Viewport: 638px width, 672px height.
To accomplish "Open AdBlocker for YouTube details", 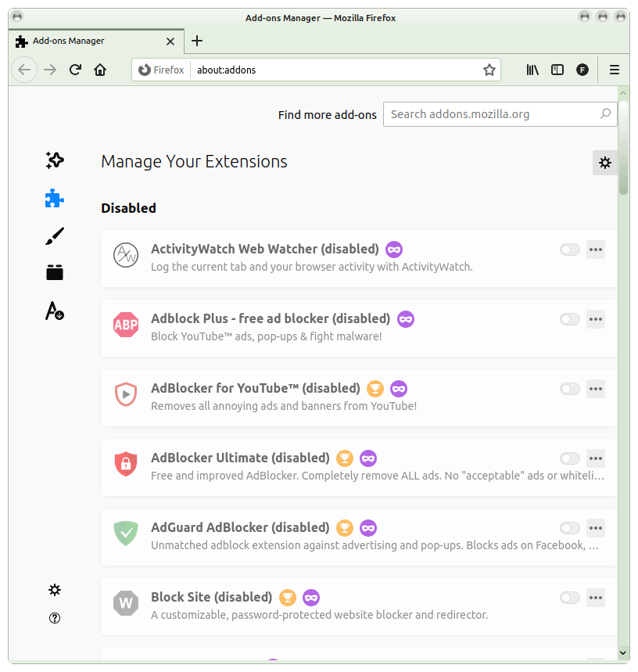I will click(359, 397).
